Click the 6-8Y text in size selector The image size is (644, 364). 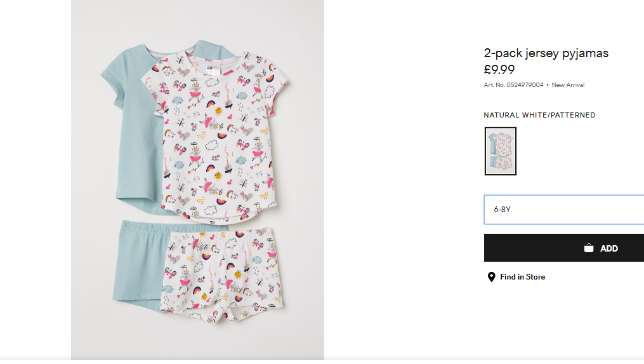[502, 210]
